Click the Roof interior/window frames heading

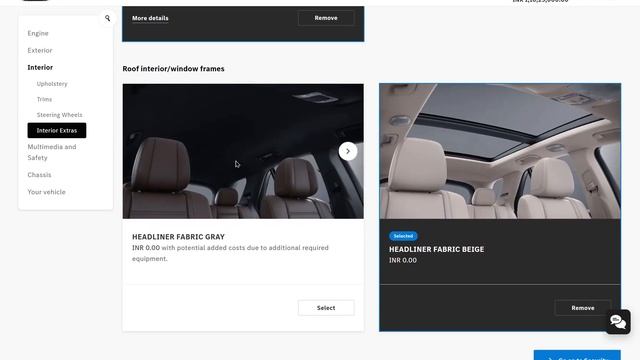pos(173,69)
